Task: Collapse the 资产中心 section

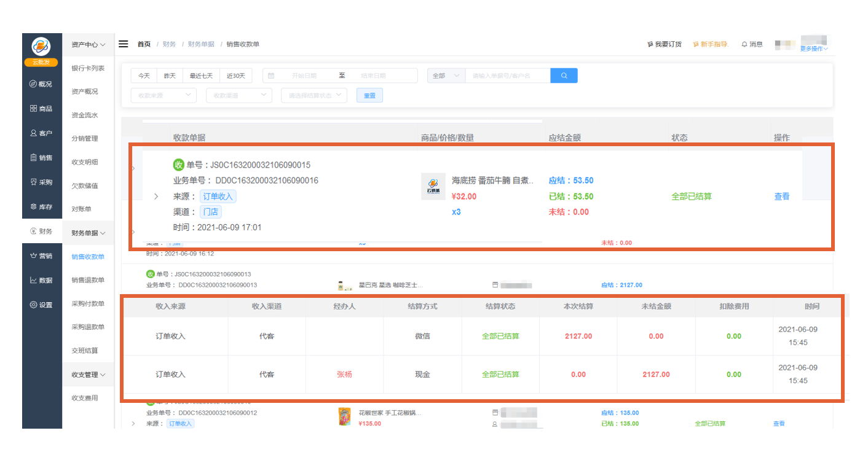Action: 88,45
